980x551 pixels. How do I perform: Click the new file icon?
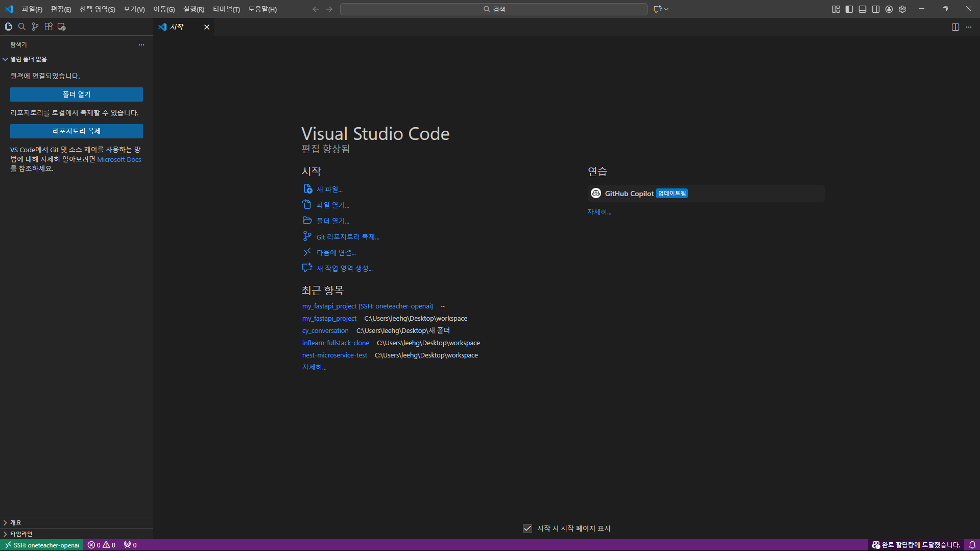click(307, 189)
